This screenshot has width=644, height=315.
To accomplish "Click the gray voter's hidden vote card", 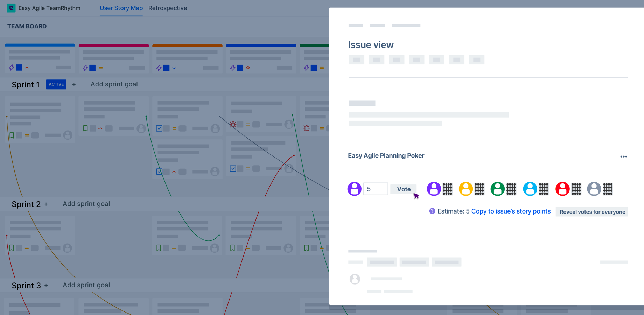I will coord(608,189).
